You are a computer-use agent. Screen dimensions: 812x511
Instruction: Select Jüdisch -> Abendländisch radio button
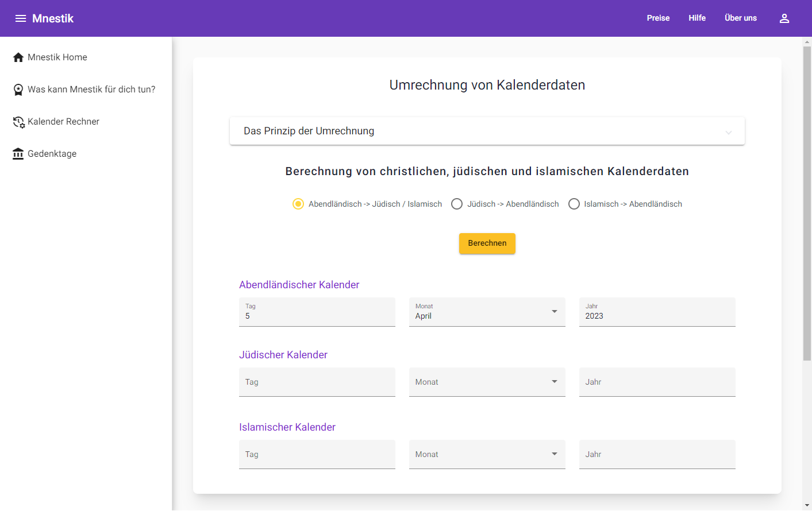[x=457, y=204]
